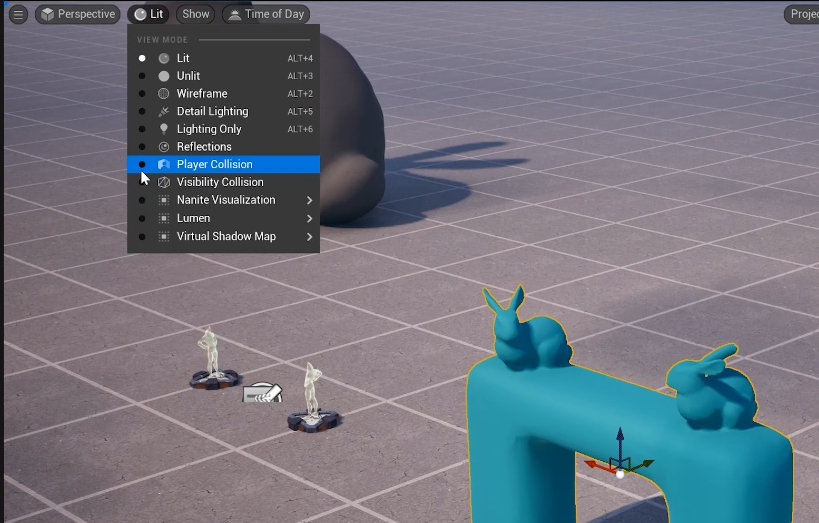Select the Virtual Shadow Map radio button

tap(142, 237)
